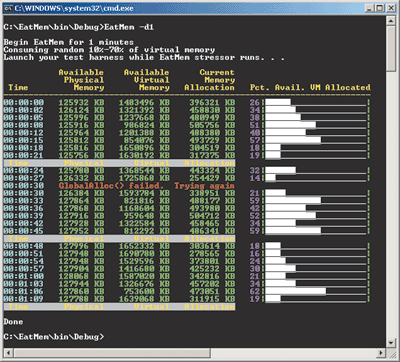Click virtual memory value 1725868 KB
The image size is (400, 362).
point(144,178)
